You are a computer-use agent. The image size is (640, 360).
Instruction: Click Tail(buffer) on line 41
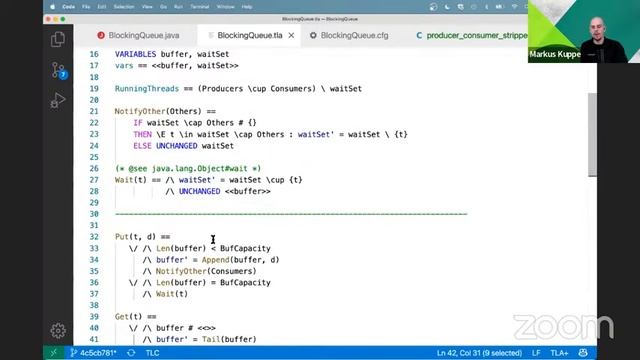(x=229, y=340)
